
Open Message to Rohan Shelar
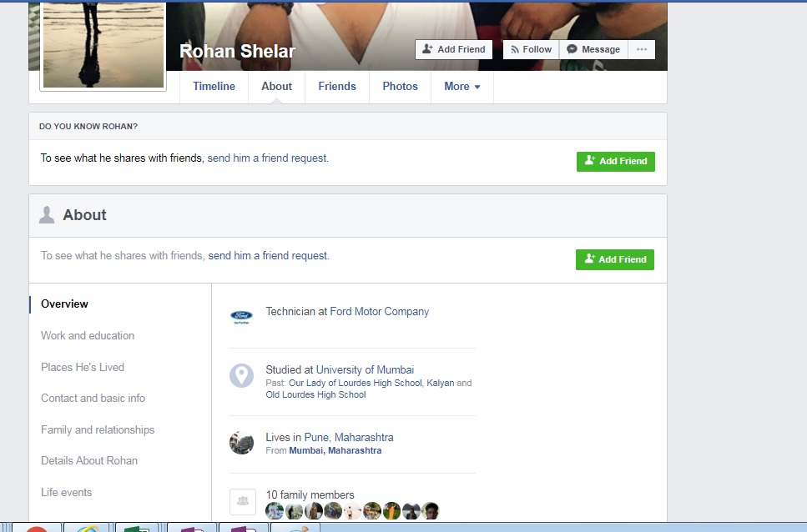593,49
